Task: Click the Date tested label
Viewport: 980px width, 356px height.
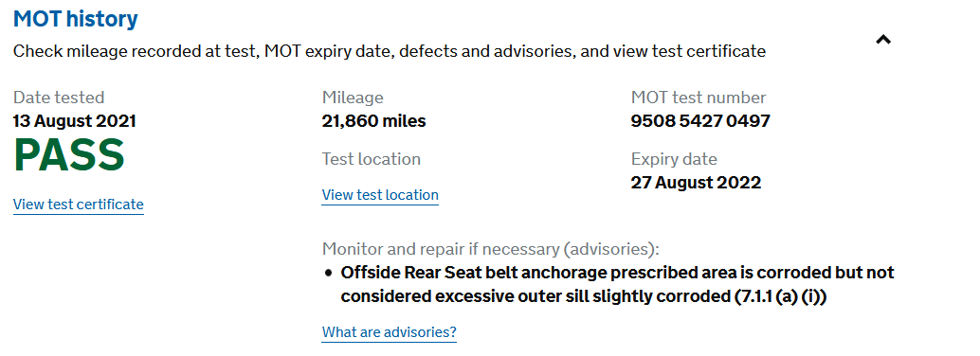Action: [59, 98]
